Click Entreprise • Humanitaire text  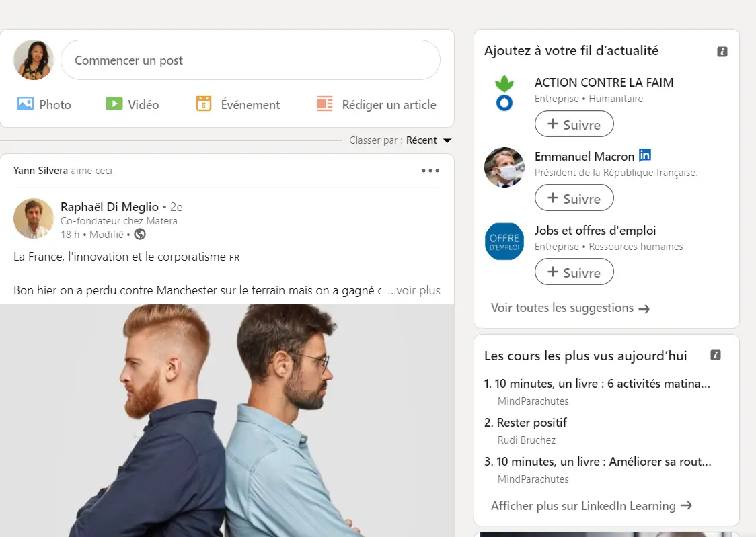[x=589, y=99]
